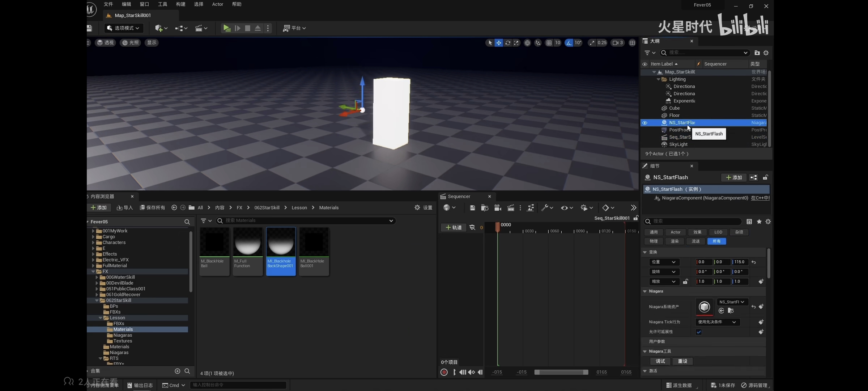Collapse the Lighting folder in outliner
The height and width of the screenshot is (391, 868).
tap(658, 79)
